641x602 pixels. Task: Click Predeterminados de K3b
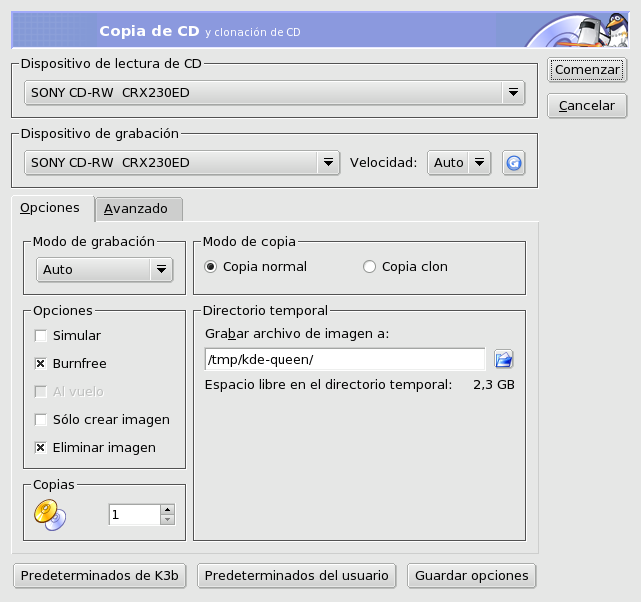tap(100, 576)
